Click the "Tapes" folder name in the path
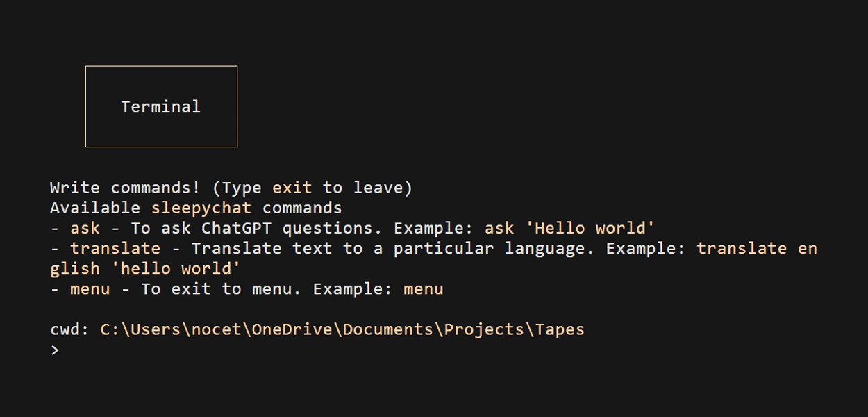The image size is (868, 417). (x=560, y=329)
